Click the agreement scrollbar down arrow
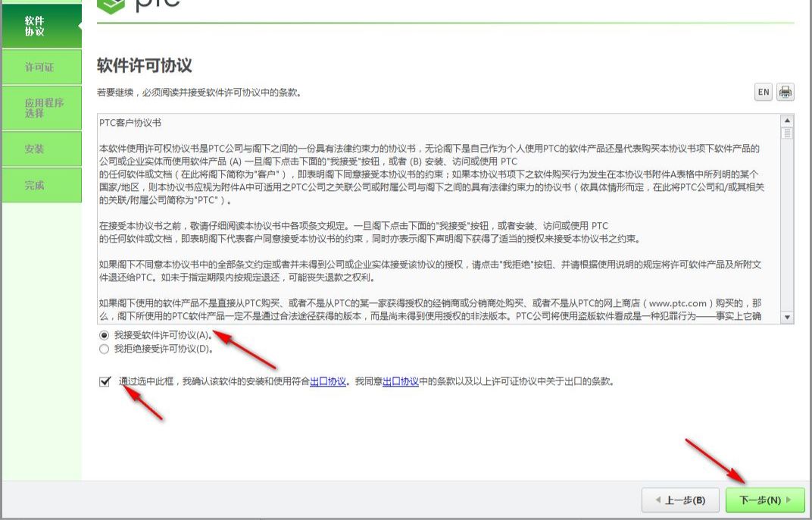Image resolution: width=812 pixels, height=520 pixels. click(787, 318)
